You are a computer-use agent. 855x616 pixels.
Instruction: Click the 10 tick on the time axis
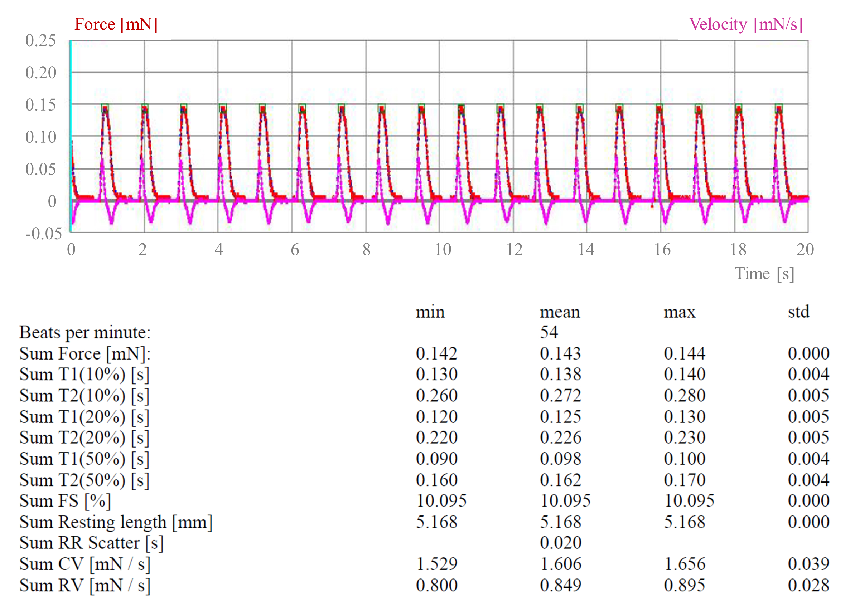pos(443,250)
